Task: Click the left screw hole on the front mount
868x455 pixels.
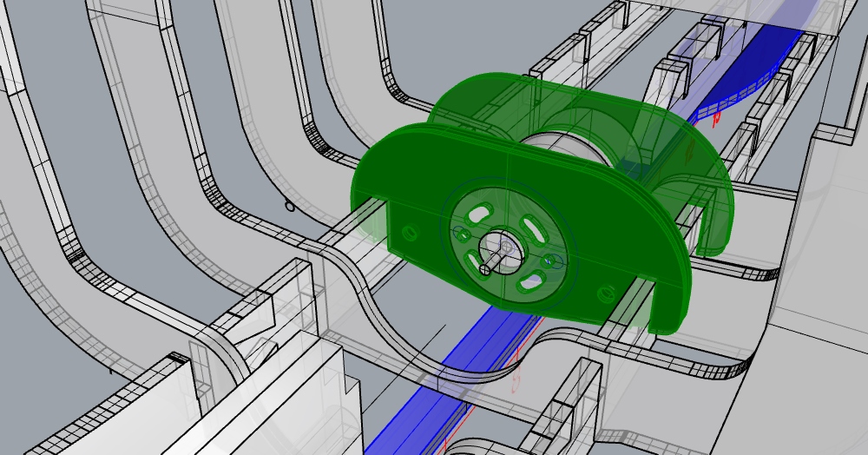Action: click(x=411, y=233)
